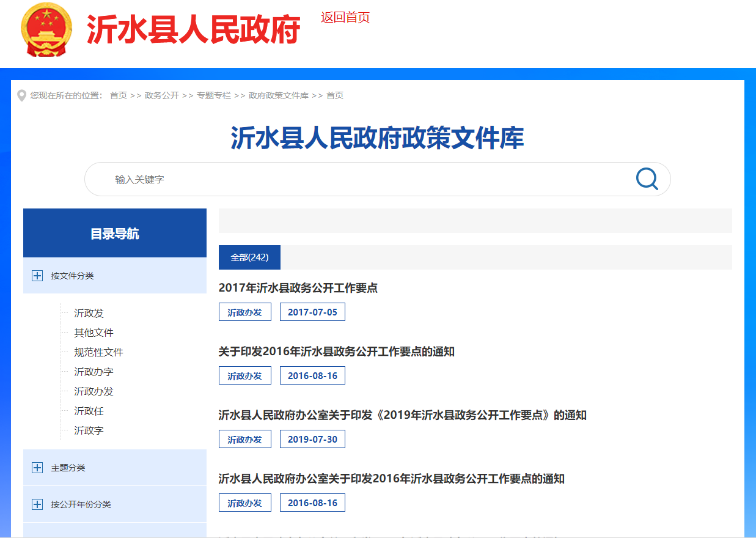This screenshot has width=756, height=538.
Task: Click the national emblem logo
Action: coord(46,29)
